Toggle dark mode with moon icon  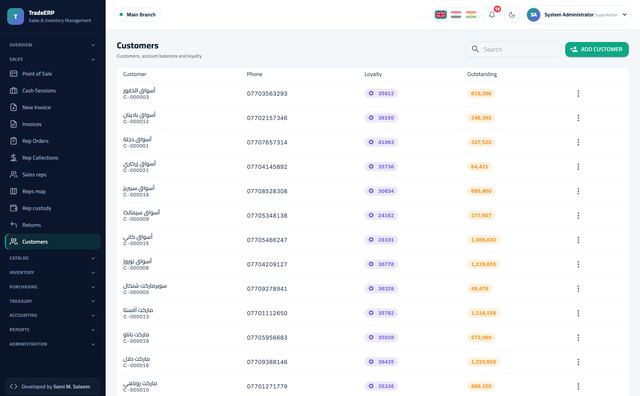pos(511,15)
